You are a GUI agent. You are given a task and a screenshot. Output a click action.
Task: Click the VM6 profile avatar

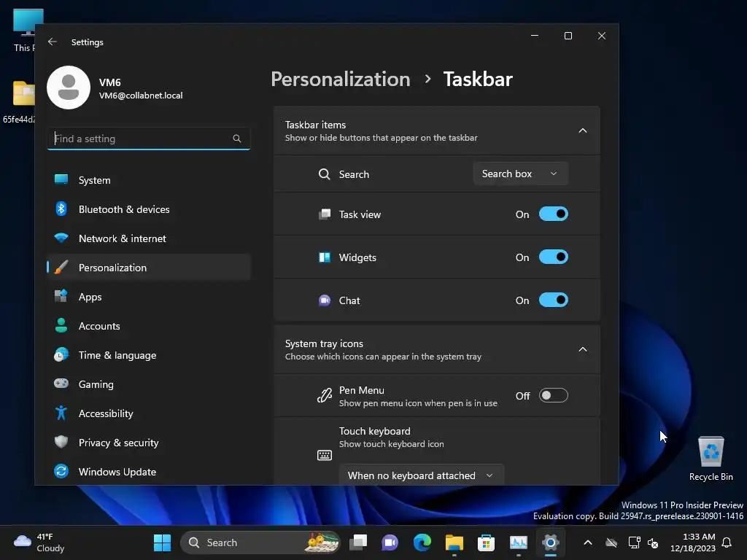pyautogui.click(x=69, y=87)
